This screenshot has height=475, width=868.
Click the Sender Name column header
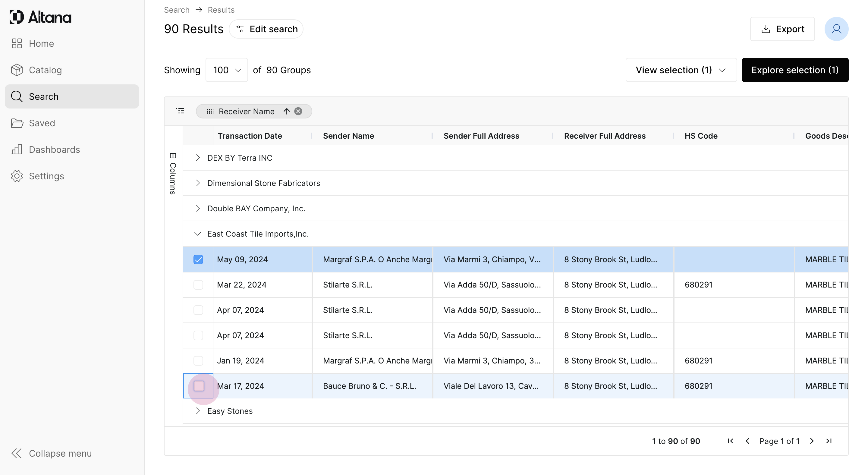coord(348,136)
